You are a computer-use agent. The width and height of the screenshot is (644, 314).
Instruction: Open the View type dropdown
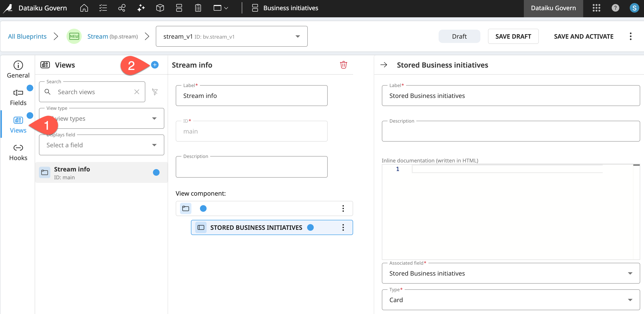click(x=154, y=118)
